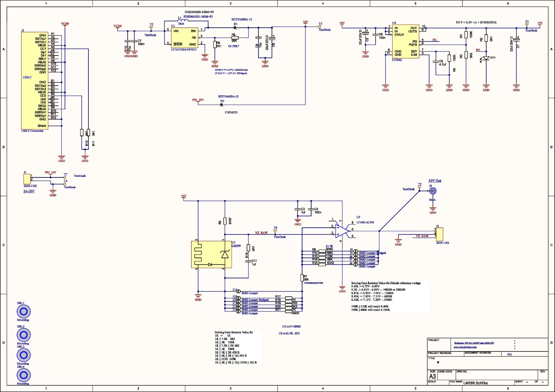The width and height of the screenshot is (555, 392).
Task: Open the www.CircuitValley.com link
Action: tap(465, 347)
